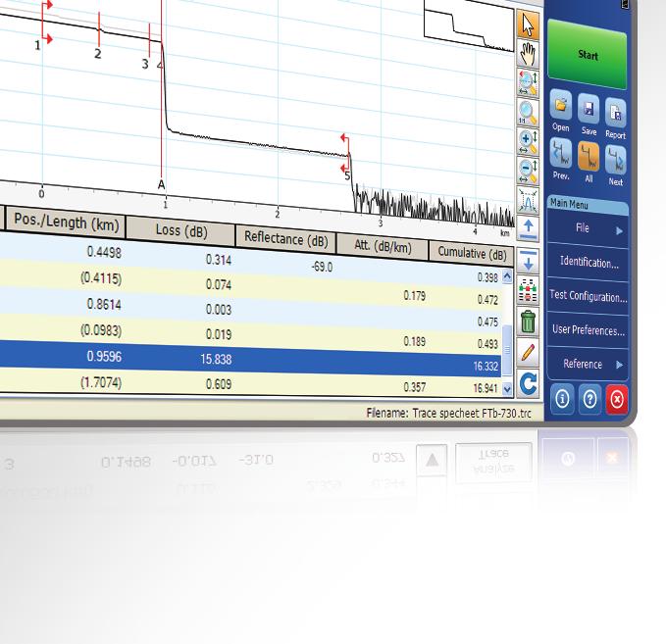666x644 pixels.
Task: Click the Att. (dB/km) column header
Action: pyautogui.click(x=383, y=246)
